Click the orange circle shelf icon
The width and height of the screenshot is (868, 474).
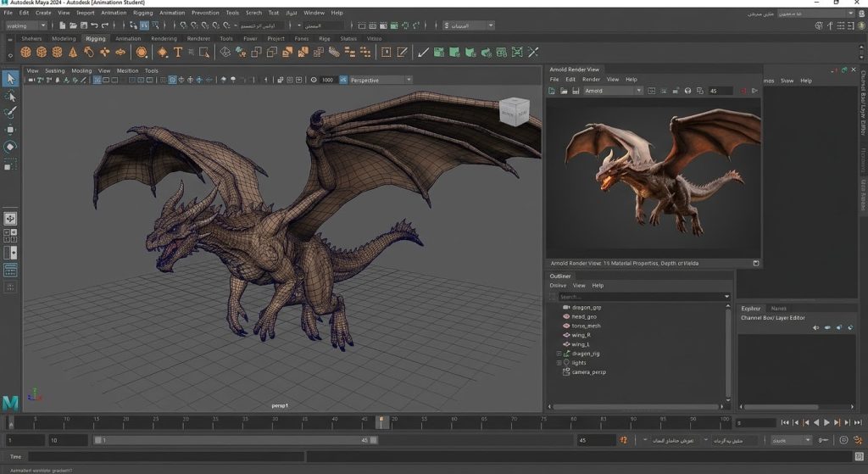click(x=142, y=52)
